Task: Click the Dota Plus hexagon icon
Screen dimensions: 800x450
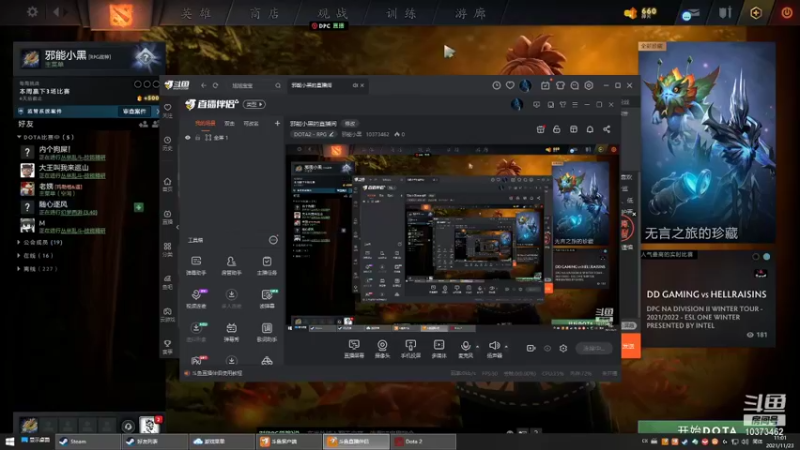Action: (756, 13)
